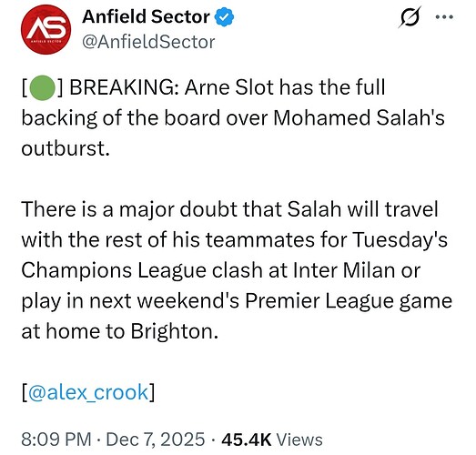This screenshot has width=476, height=455.
Task: Open the Anfield Sector display name
Action: (146, 16)
